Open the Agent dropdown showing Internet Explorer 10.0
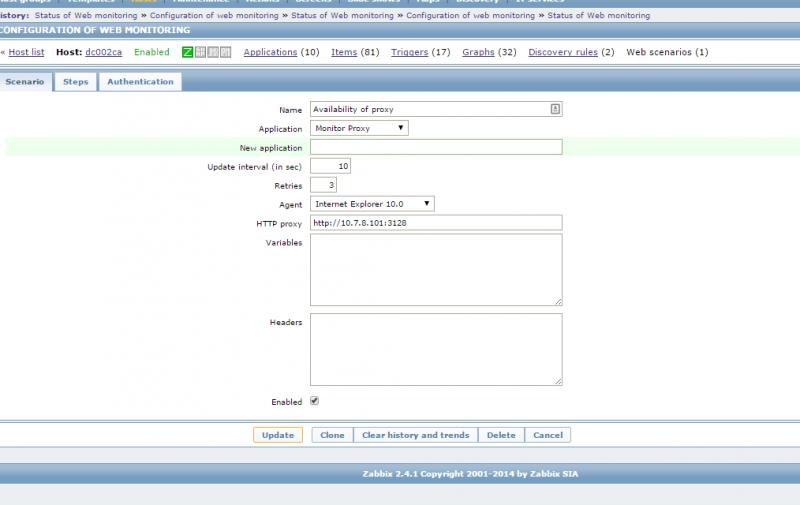Image resolution: width=800 pixels, height=505 pixels. (372, 204)
